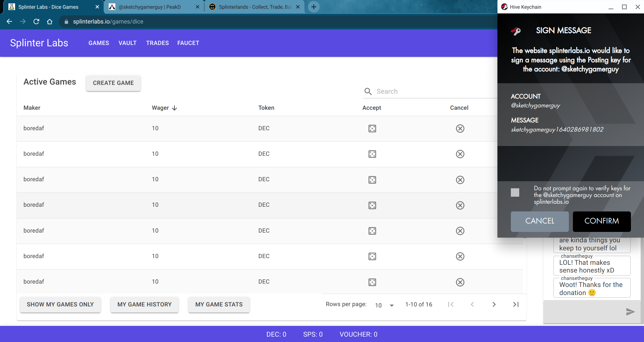644x342 pixels.
Task: Accept the sixth boredaf game dice icon
Action: click(x=372, y=256)
